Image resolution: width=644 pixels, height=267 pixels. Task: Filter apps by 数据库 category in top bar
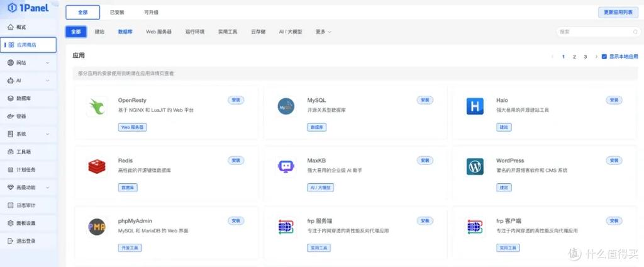click(125, 31)
